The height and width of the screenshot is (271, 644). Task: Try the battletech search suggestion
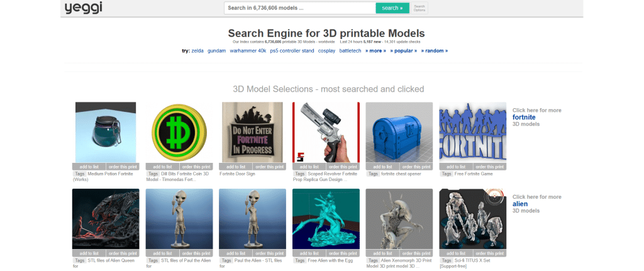pyautogui.click(x=350, y=51)
